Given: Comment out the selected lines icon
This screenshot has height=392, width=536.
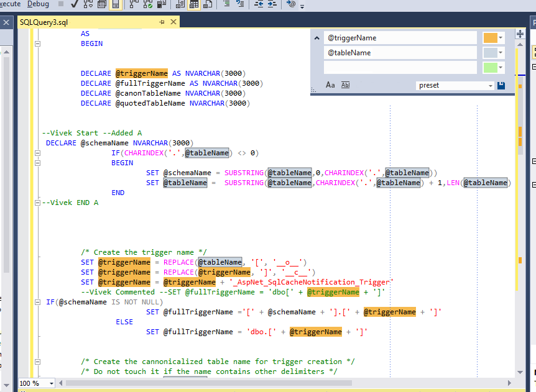Looking at the screenshot, I should pos(226,4).
